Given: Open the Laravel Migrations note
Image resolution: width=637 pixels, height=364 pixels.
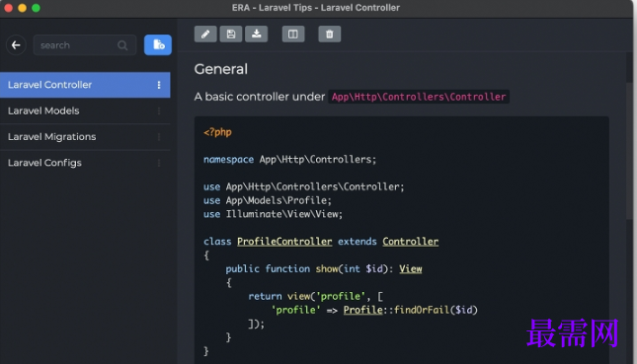Looking at the screenshot, I should click(x=85, y=137).
